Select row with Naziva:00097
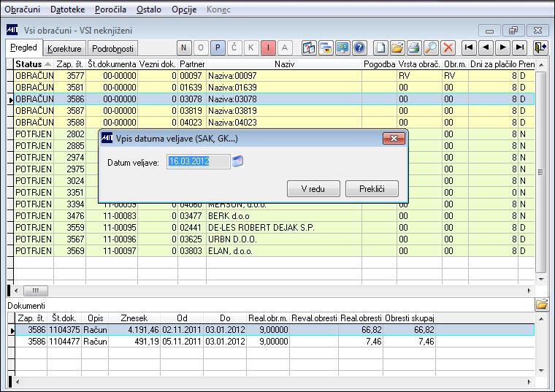 click(x=275, y=76)
